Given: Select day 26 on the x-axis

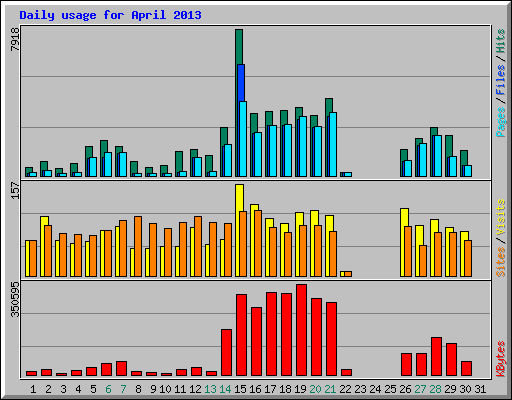Looking at the screenshot, I should pyautogui.click(x=405, y=389).
